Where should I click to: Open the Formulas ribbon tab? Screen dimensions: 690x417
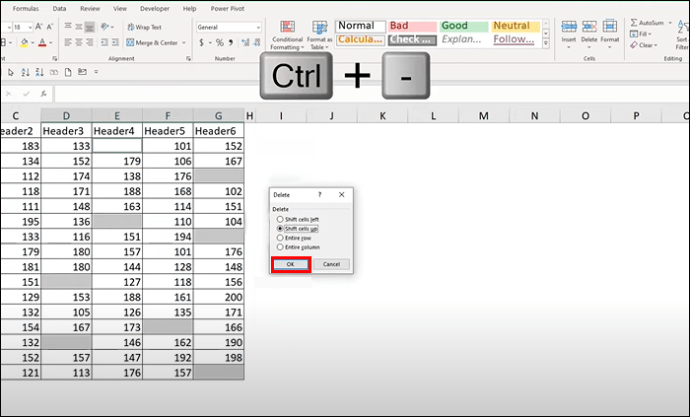(x=26, y=8)
